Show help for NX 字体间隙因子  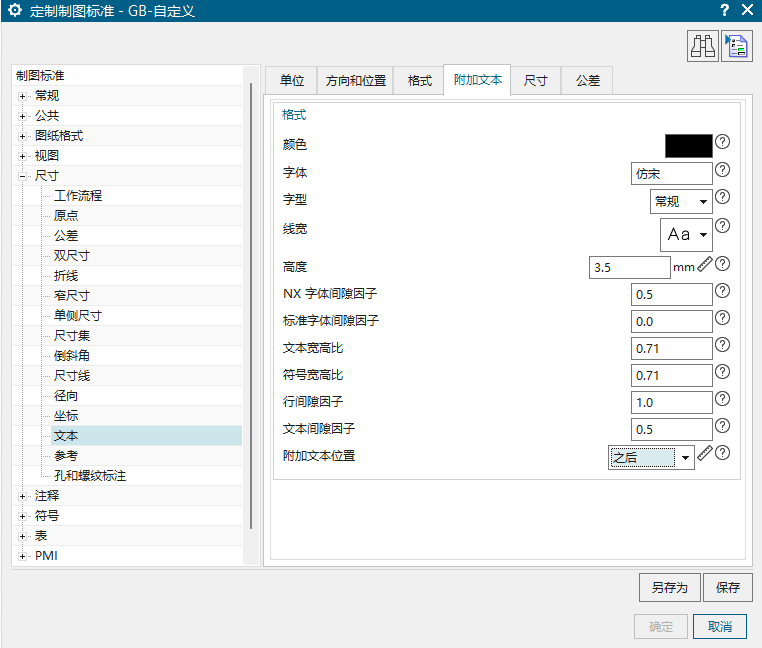click(723, 291)
